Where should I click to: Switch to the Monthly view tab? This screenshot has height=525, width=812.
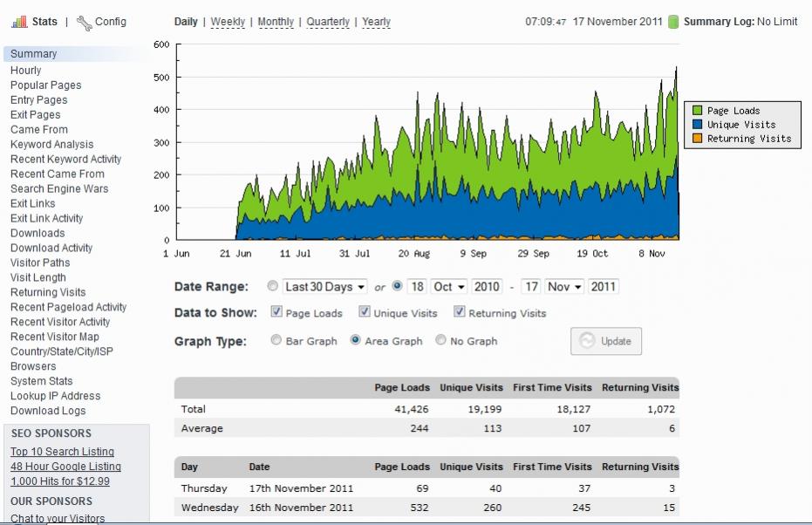(276, 22)
